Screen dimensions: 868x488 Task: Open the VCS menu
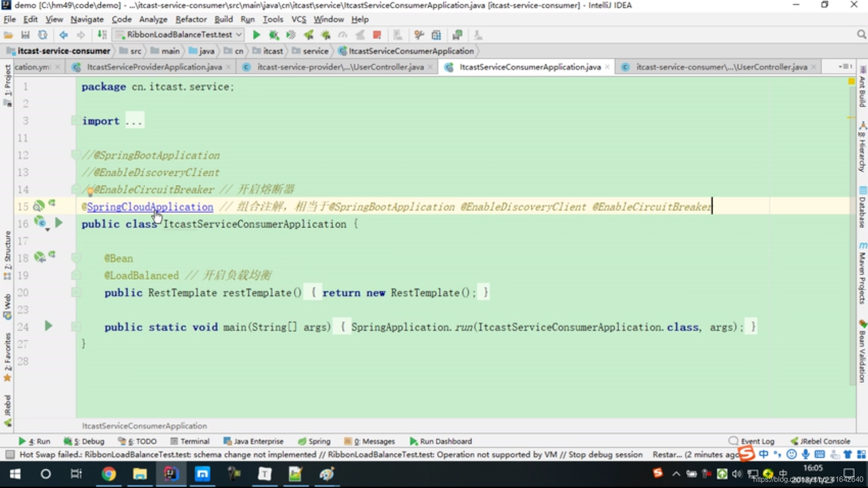(298, 19)
